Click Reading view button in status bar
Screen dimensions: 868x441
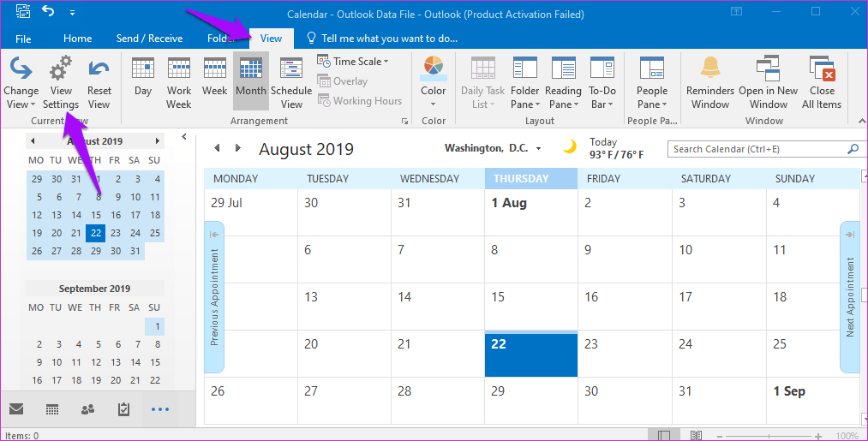696,436
